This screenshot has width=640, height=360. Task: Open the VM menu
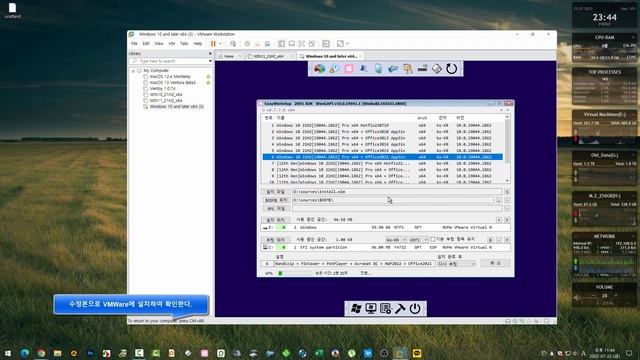[172, 44]
